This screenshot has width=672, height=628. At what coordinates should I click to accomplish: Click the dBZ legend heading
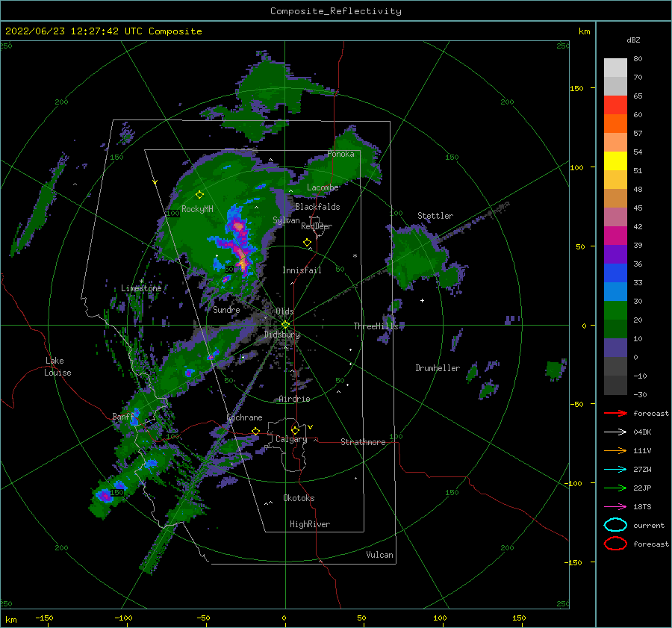coord(633,40)
